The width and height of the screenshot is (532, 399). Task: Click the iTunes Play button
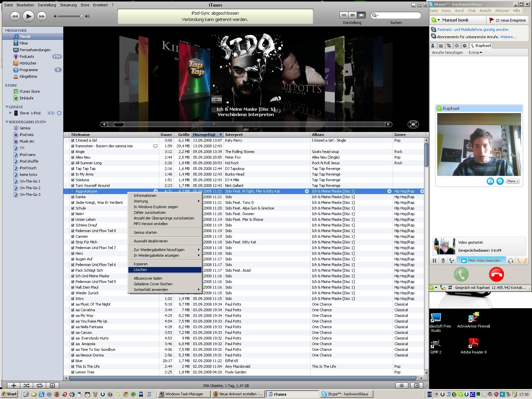[x=28, y=16]
